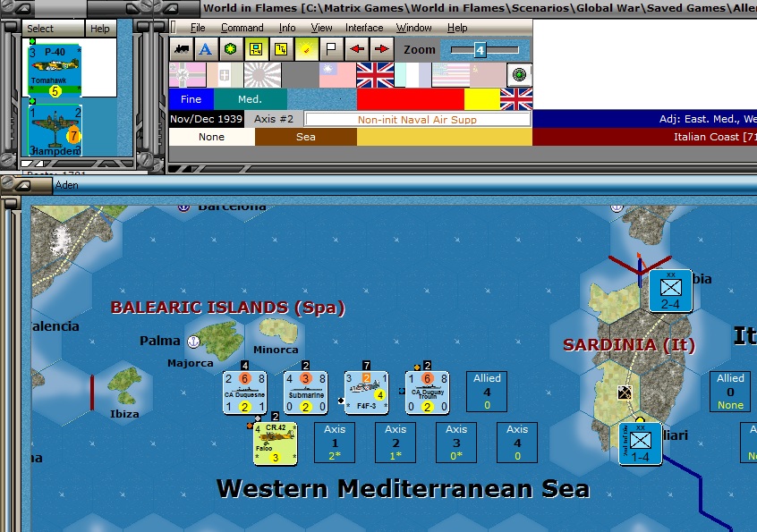Screen dimensions: 757x532
Task: Click the Allied 4 sea box
Action: (487, 392)
